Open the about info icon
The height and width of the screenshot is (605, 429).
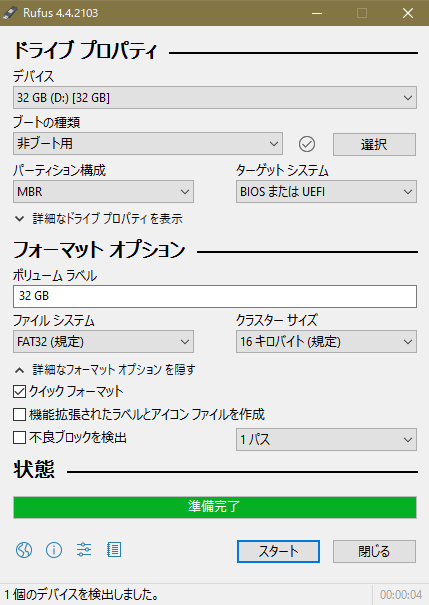54,550
